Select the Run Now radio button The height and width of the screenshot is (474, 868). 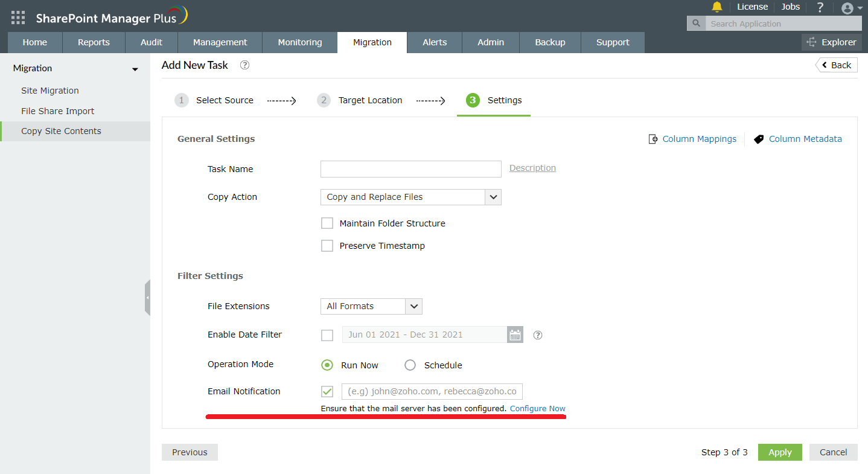coord(327,365)
